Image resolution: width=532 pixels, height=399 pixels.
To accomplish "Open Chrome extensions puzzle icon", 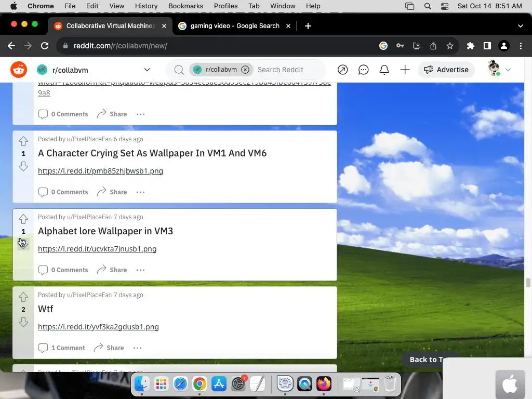I will [x=470, y=46].
